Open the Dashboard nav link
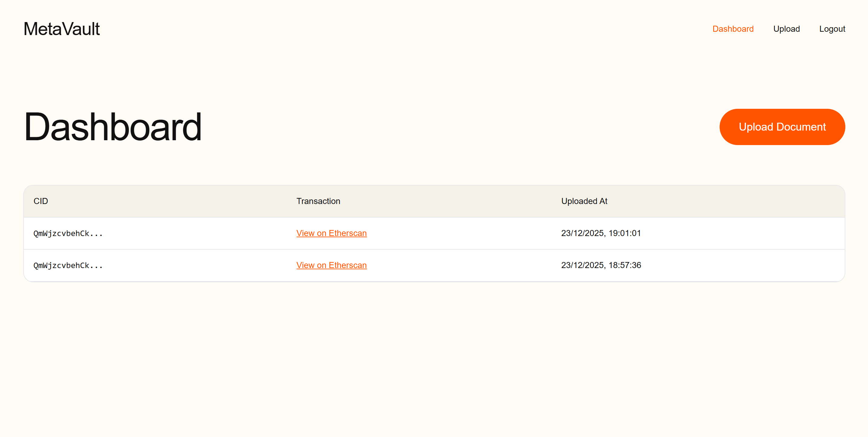The height and width of the screenshot is (437, 868). click(733, 29)
